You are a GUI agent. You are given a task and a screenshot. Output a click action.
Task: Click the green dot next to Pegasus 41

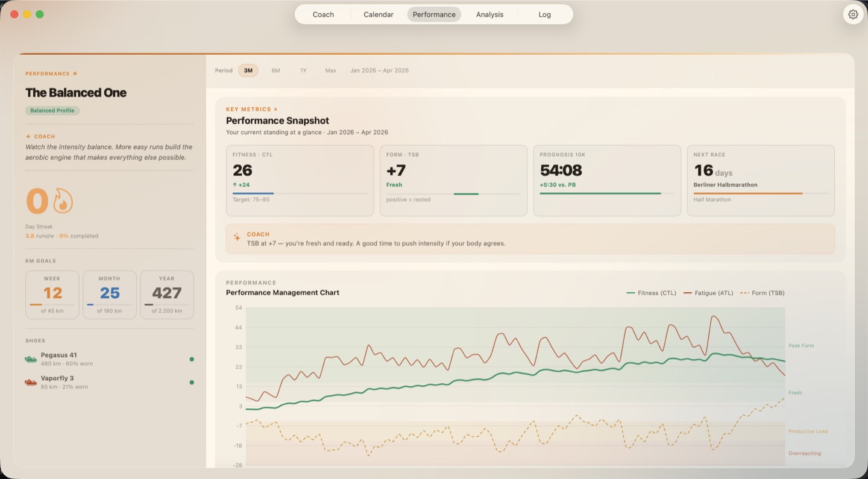[192, 358]
